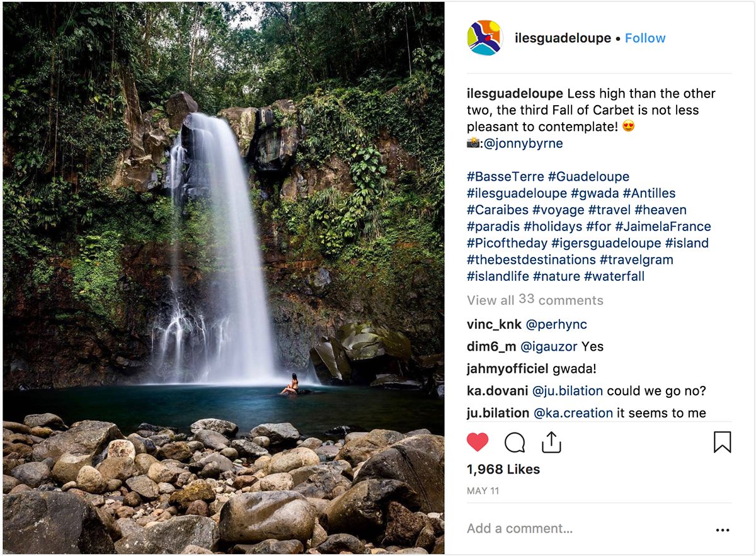This screenshot has height=556, width=756.
Task: Follow the ilesguadeloupe account
Action: [x=645, y=38]
